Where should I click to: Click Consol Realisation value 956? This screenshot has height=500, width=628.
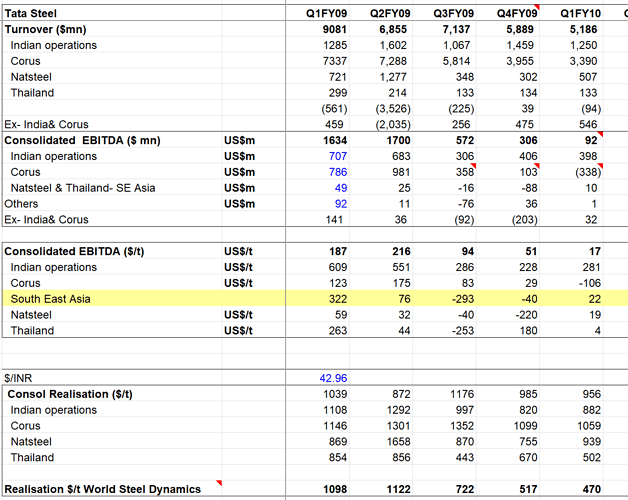[592, 394]
